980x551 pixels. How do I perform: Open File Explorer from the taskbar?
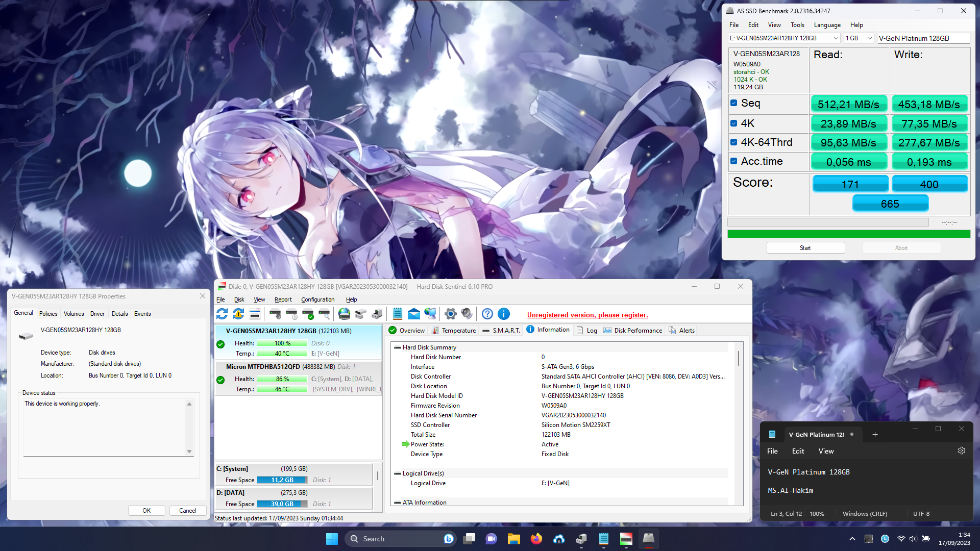[514, 539]
